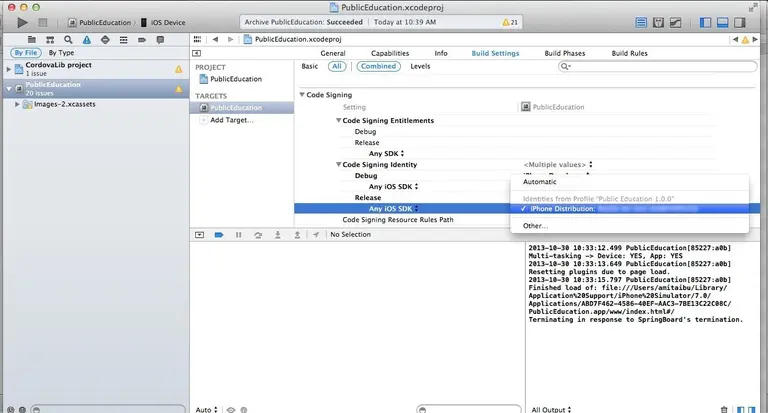768x413 pixels.
Task: Open the Project navigator folder icon
Action: click(x=32, y=40)
